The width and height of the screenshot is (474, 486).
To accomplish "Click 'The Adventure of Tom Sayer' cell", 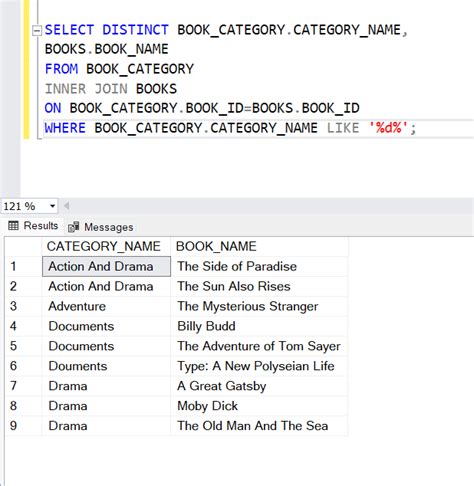I will point(259,346).
